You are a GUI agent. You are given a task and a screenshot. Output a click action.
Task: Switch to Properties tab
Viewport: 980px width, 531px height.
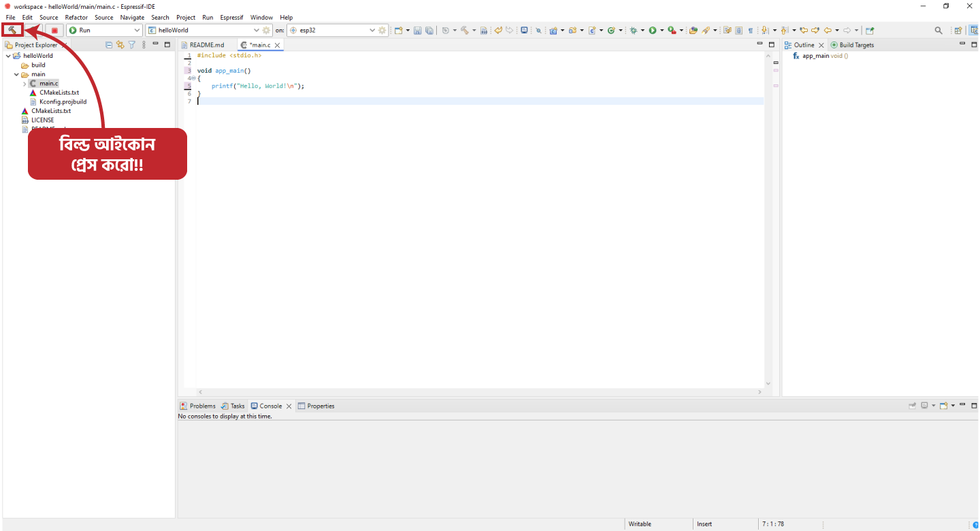tap(316, 406)
